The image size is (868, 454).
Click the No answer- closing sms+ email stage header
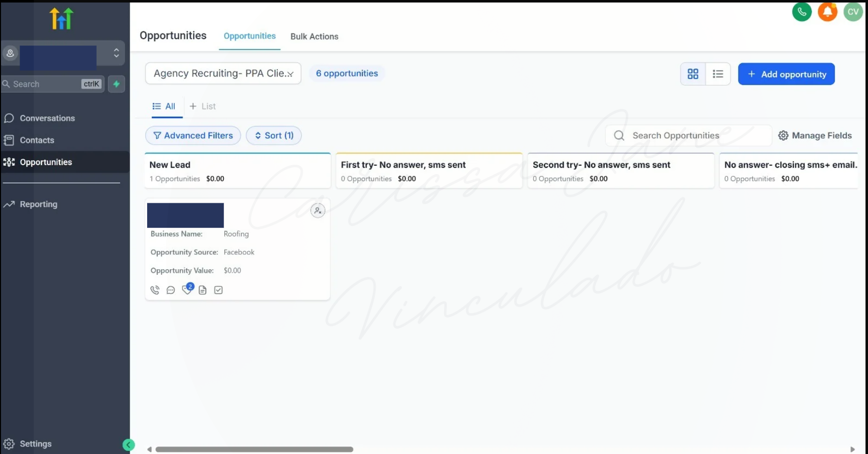(789, 171)
